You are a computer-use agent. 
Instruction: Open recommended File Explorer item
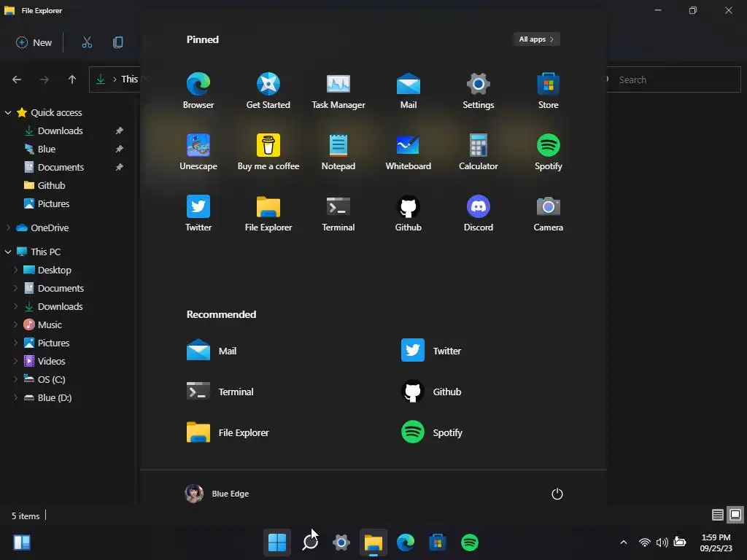[x=228, y=432]
